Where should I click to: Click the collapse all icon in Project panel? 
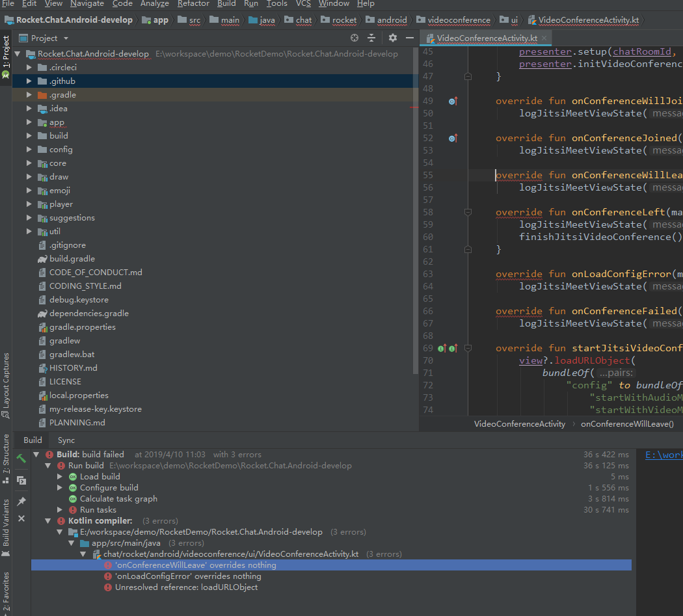click(x=371, y=38)
